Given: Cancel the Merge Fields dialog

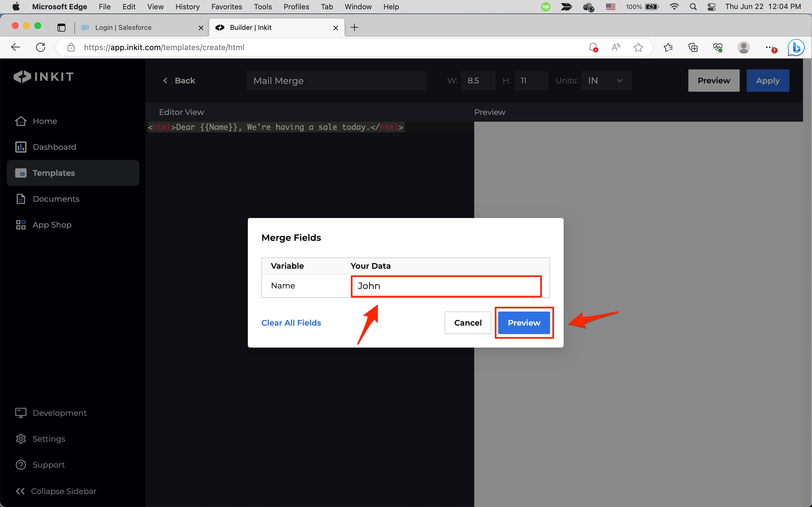Looking at the screenshot, I should click(x=467, y=323).
